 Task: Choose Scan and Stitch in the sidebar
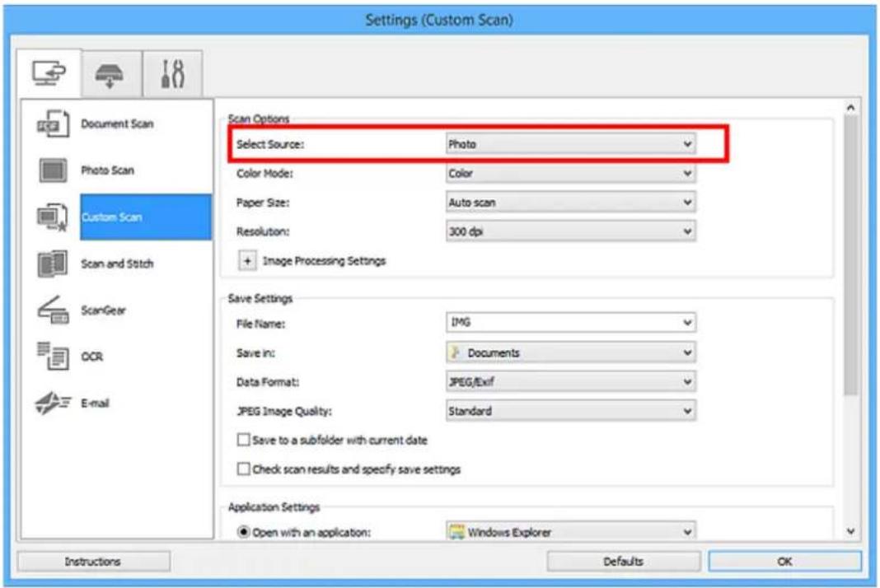click(x=117, y=264)
